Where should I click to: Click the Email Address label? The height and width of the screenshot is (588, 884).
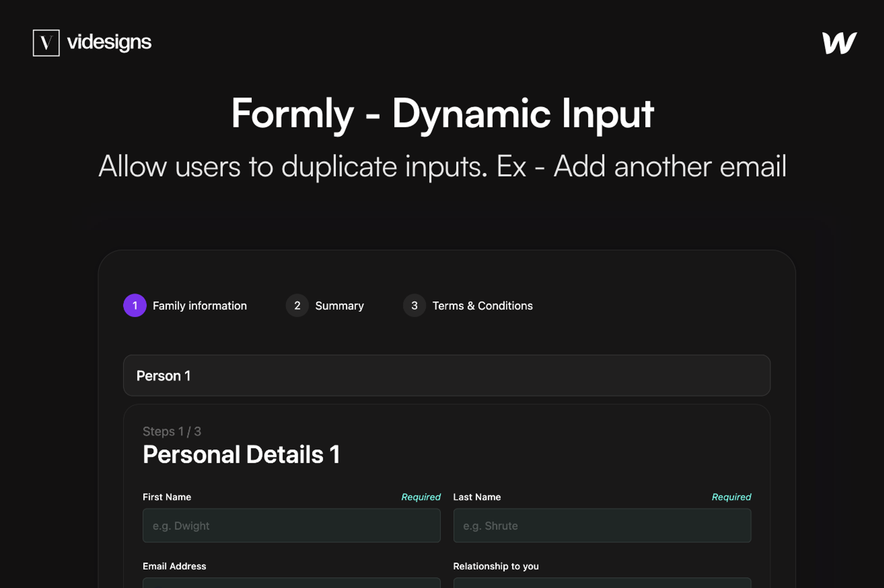coord(174,566)
